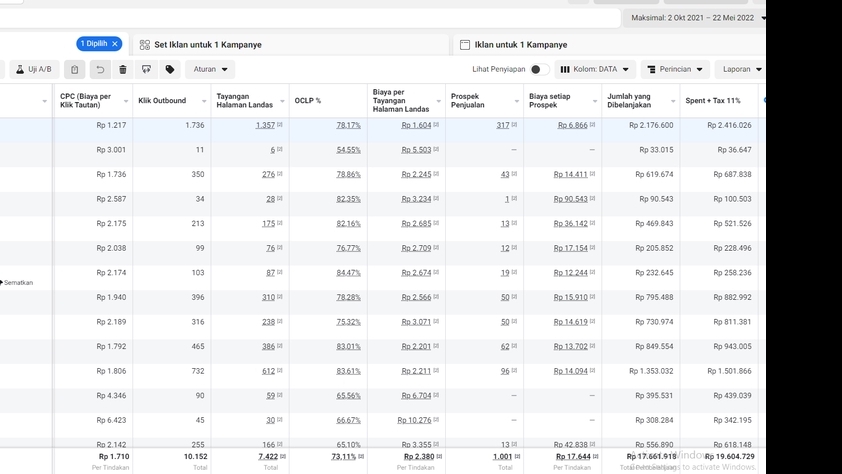Image resolution: width=842 pixels, height=474 pixels.
Task: Open the Perincian dropdown
Action: click(675, 69)
